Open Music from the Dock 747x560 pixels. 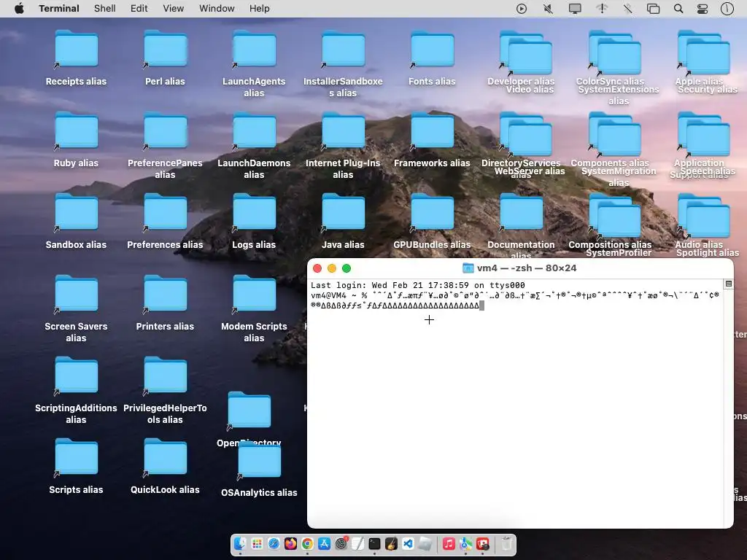pyautogui.click(x=449, y=543)
